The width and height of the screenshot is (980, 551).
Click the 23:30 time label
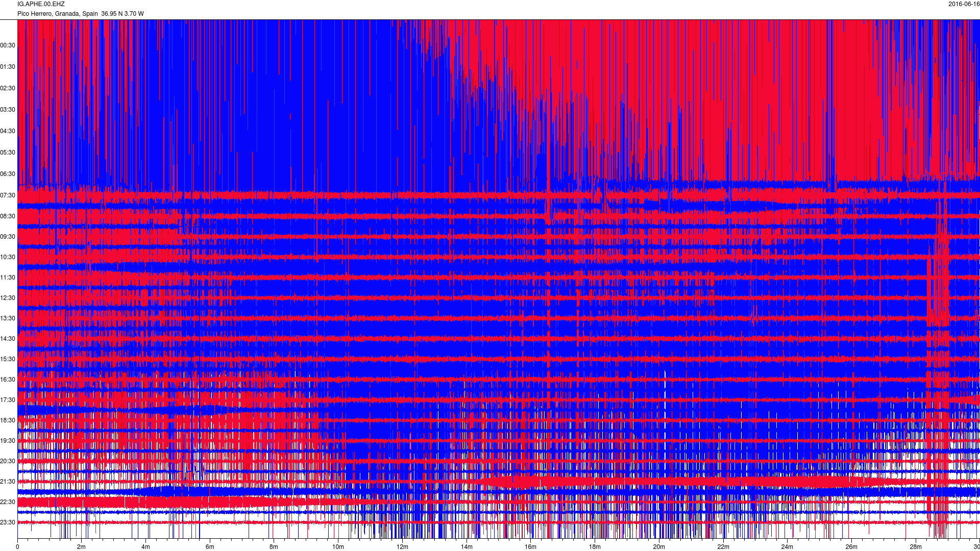(x=8, y=522)
